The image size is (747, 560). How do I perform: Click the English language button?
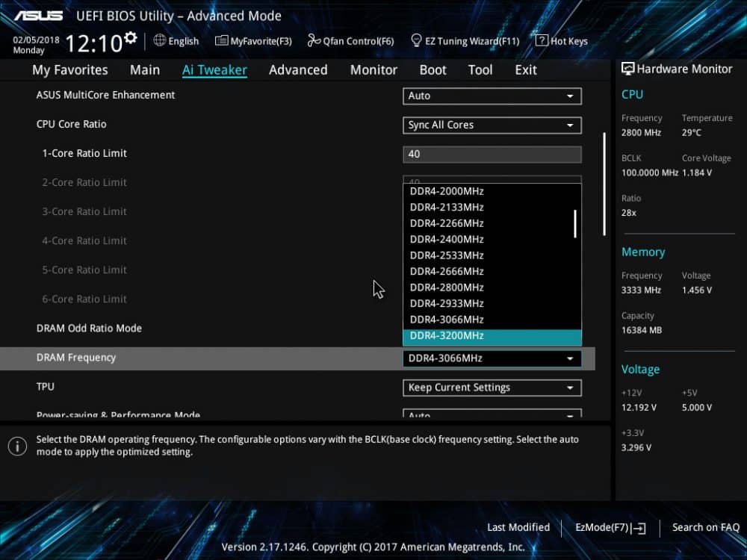point(176,41)
